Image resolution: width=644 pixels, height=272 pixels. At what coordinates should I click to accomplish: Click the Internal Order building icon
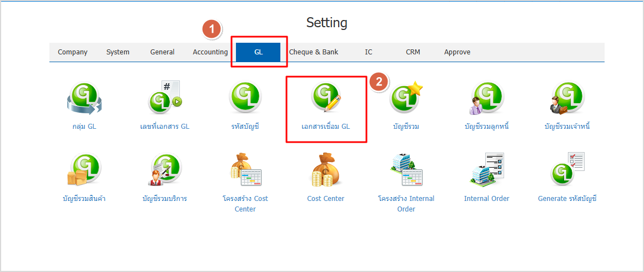(x=486, y=169)
